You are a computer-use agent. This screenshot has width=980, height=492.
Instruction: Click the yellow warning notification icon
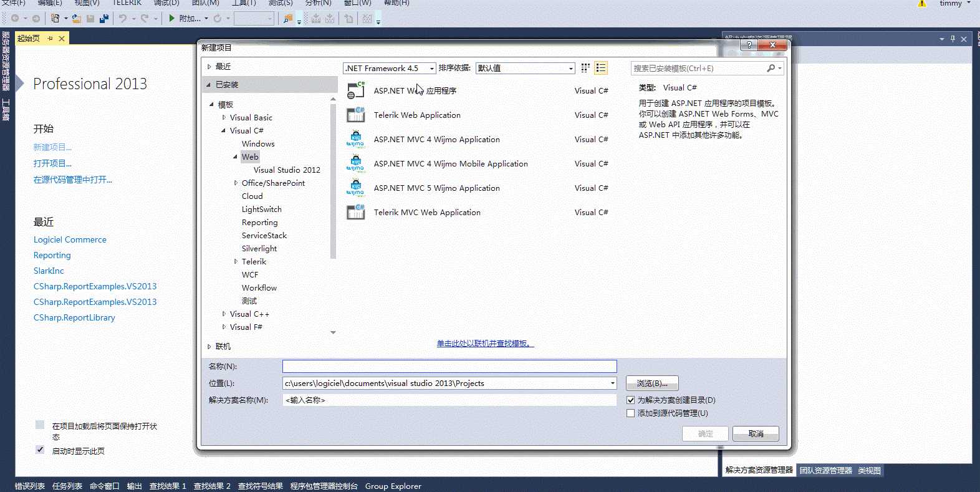(x=922, y=4)
